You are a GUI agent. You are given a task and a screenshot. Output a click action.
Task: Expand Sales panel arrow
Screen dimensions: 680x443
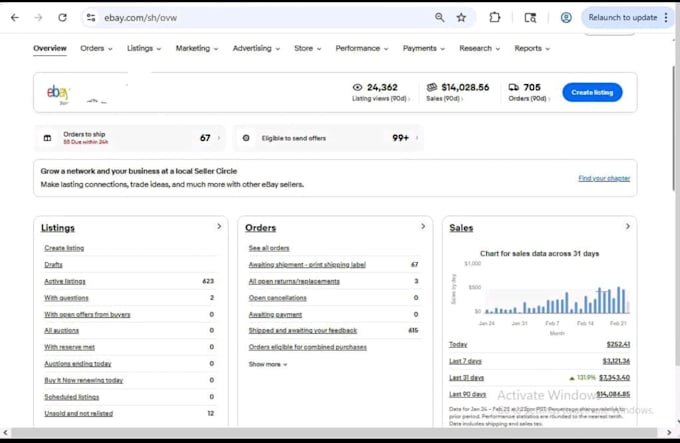point(627,226)
